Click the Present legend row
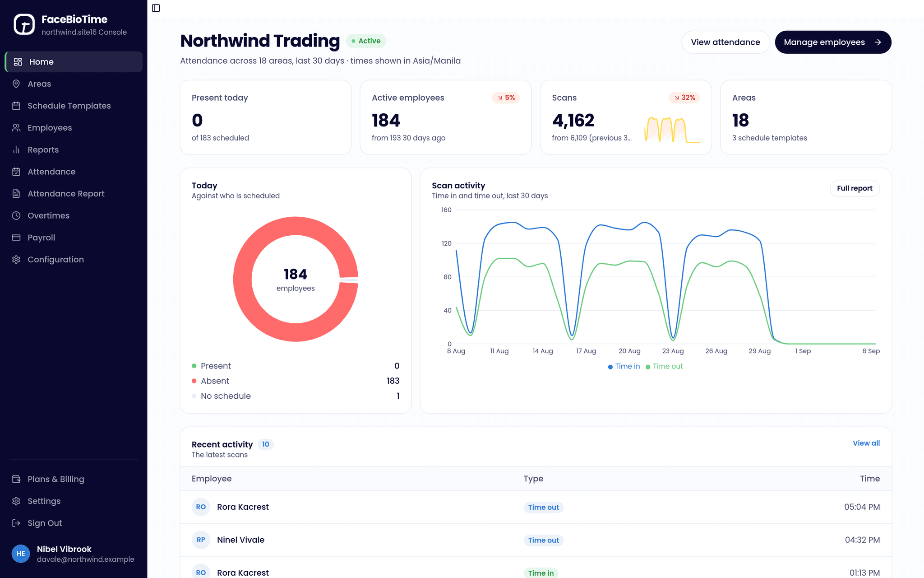 coord(296,366)
